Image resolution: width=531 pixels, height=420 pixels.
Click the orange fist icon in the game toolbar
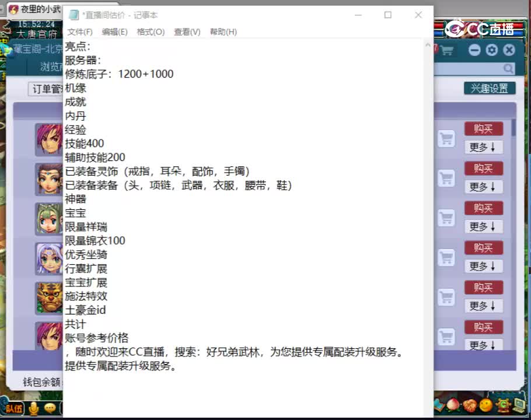tap(470, 405)
